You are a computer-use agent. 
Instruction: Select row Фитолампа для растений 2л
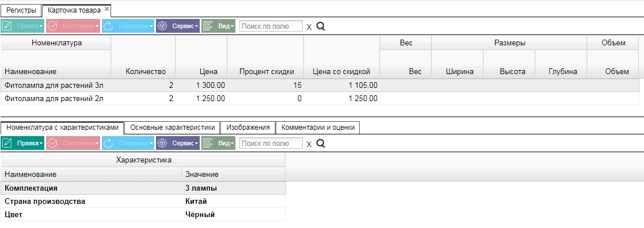(320, 98)
